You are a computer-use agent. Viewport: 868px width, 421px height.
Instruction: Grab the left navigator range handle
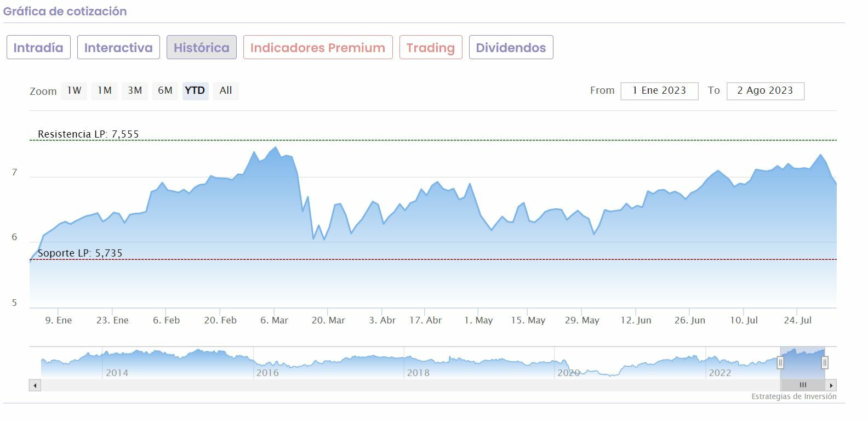[x=780, y=362]
